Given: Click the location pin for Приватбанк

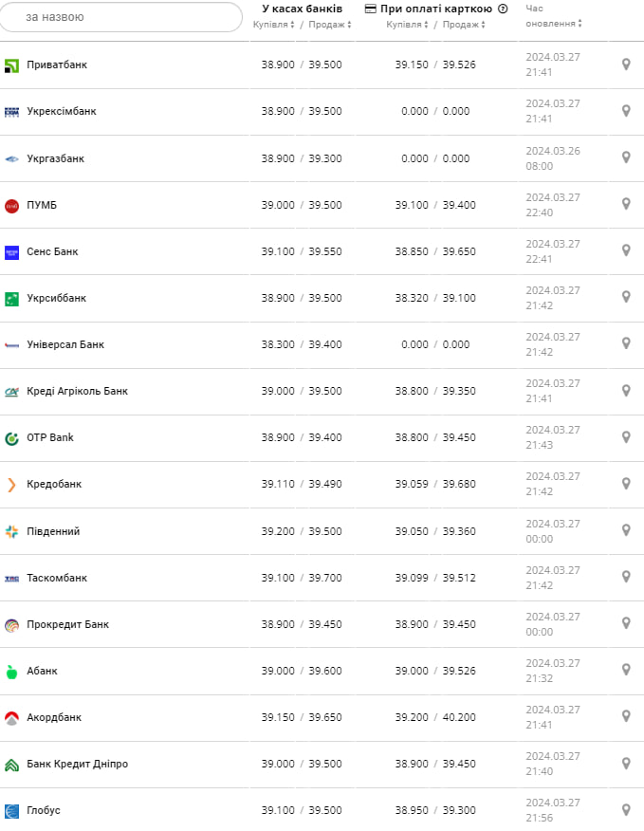Looking at the screenshot, I should click(x=626, y=65).
